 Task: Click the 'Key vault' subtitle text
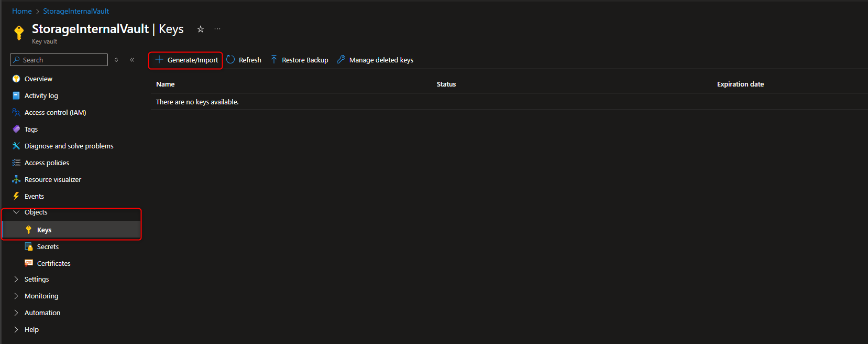point(45,41)
